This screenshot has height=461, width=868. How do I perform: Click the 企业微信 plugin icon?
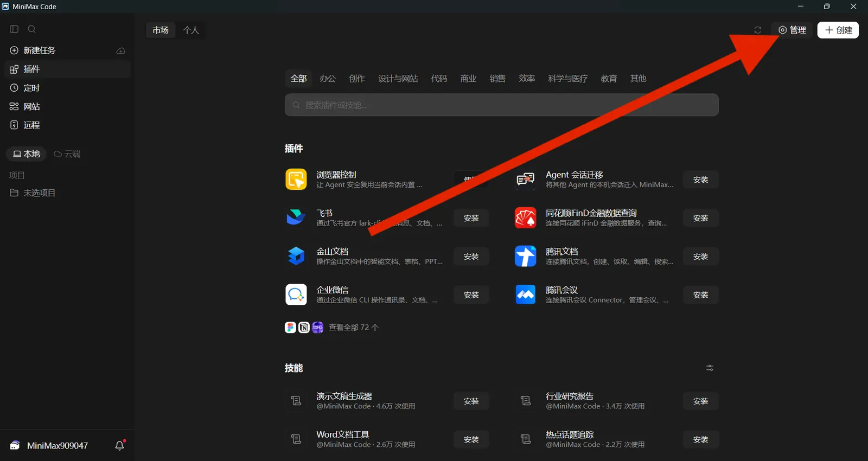(x=296, y=294)
